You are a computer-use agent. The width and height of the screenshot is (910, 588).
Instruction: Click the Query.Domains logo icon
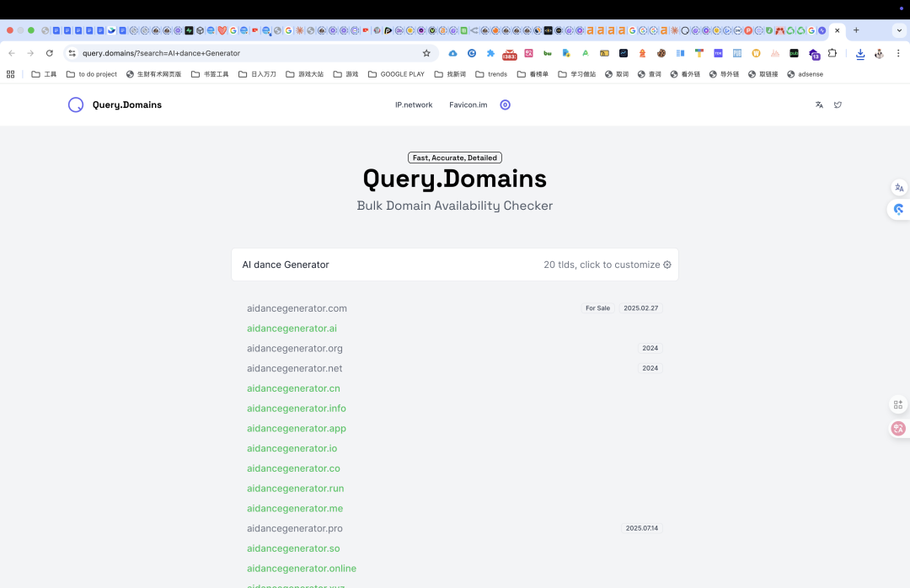tap(76, 105)
